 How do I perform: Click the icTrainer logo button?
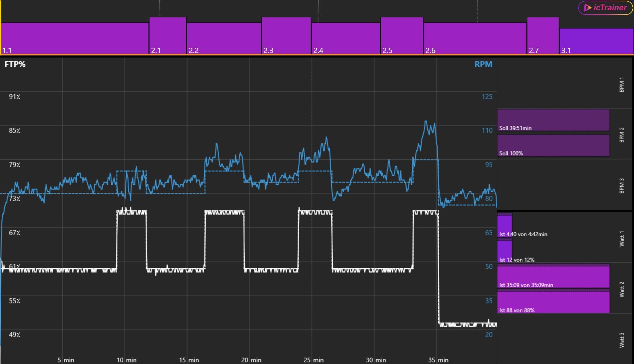(x=605, y=7)
